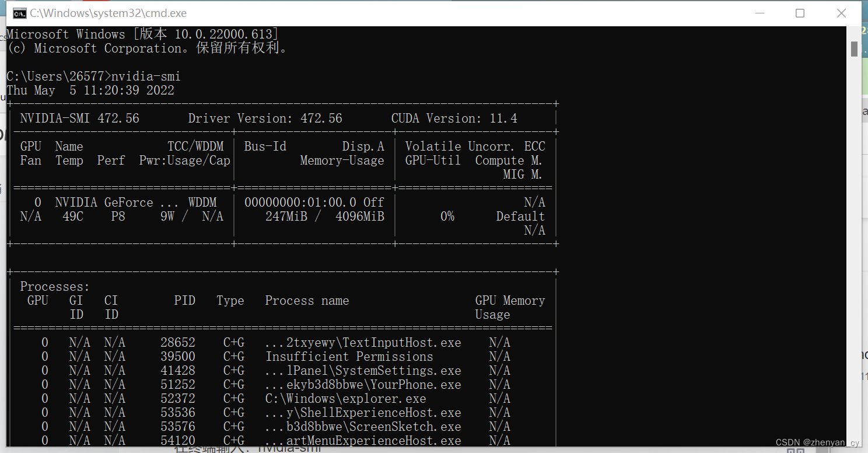The height and width of the screenshot is (453, 868).
Task: Maximize the command prompt window
Action: click(x=800, y=12)
